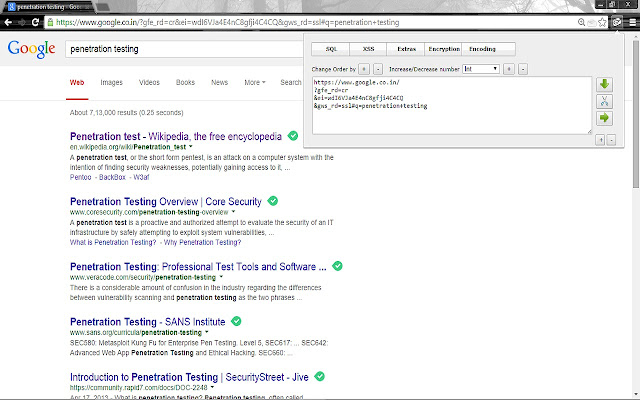Click green right arrow execute button
Image resolution: width=640 pixels, height=400 pixels.
click(x=604, y=118)
